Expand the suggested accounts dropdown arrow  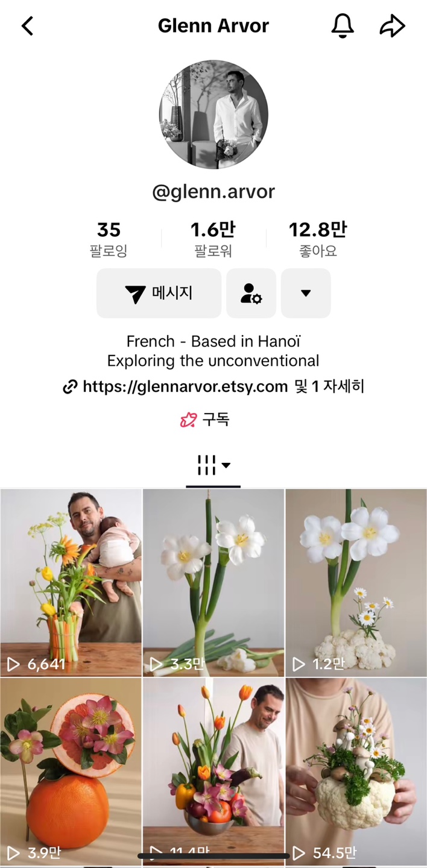click(306, 293)
